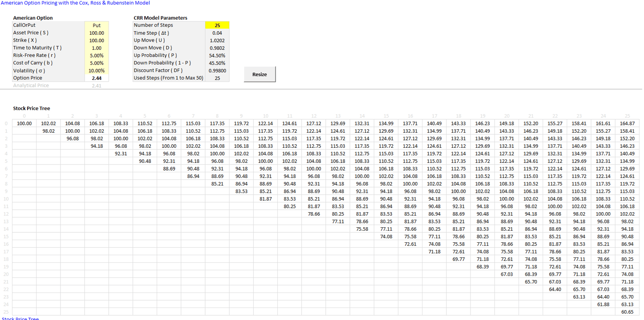644x320 pixels.
Task: Select the CallOrPut label cell
Action: click(24, 25)
